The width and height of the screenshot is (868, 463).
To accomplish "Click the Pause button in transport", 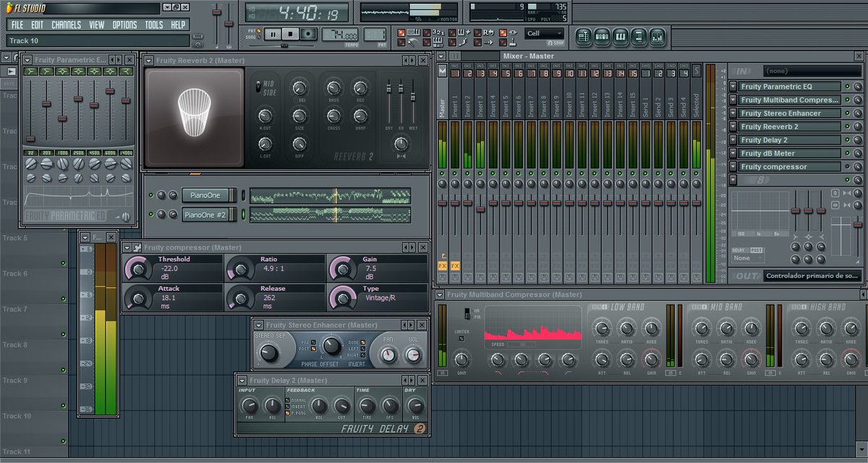I will [273, 34].
